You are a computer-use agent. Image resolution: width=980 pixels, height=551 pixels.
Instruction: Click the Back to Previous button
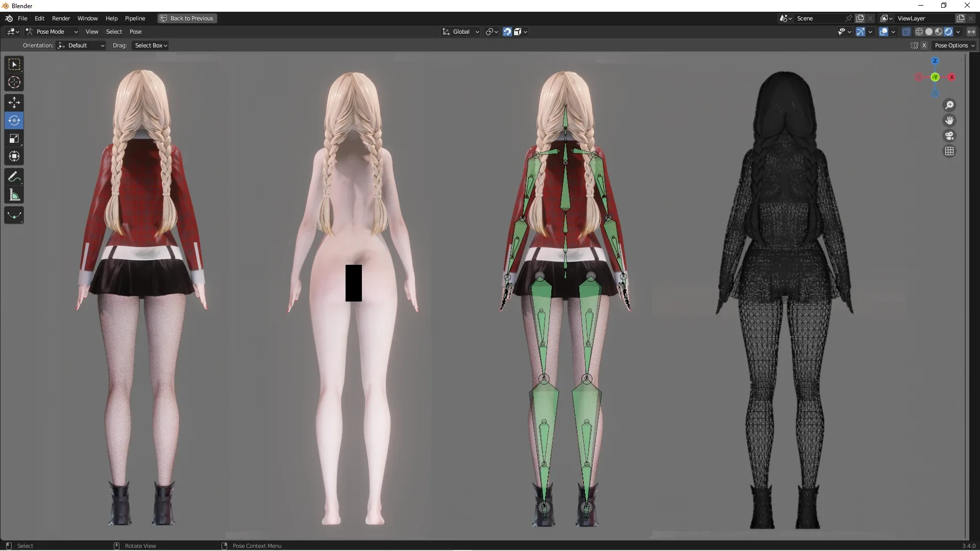pyautogui.click(x=187, y=18)
